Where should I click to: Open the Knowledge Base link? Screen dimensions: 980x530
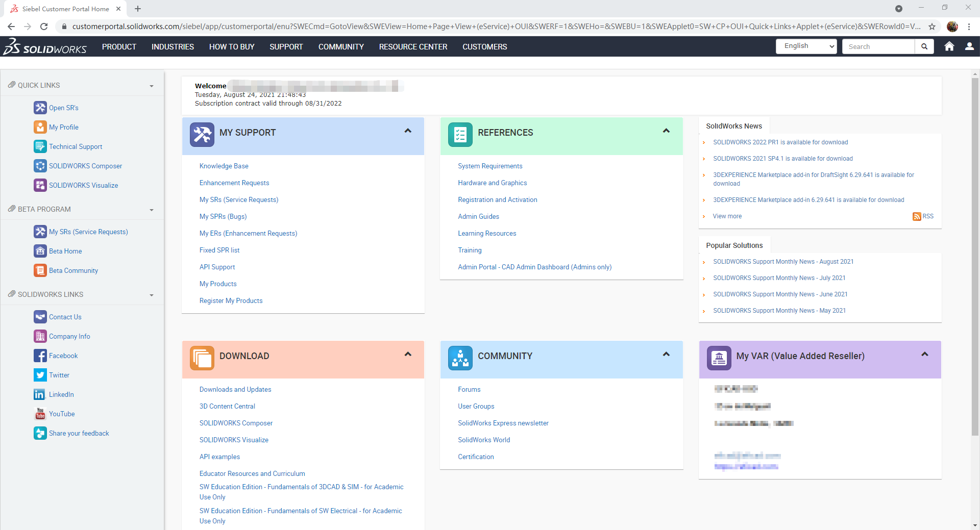click(224, 166)
